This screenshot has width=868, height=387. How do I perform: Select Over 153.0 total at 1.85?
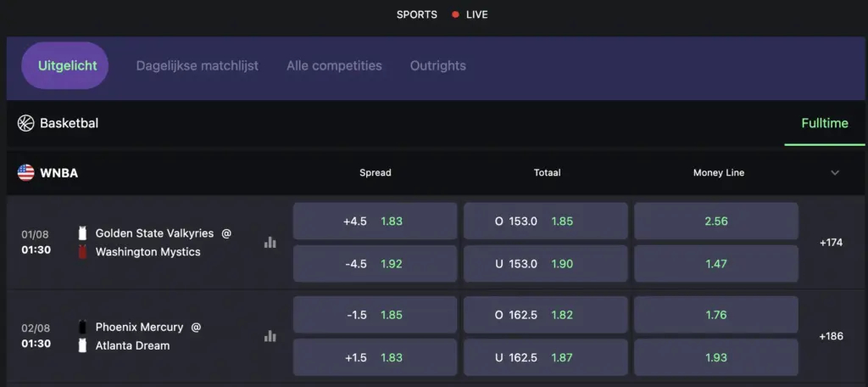point(545,222)
